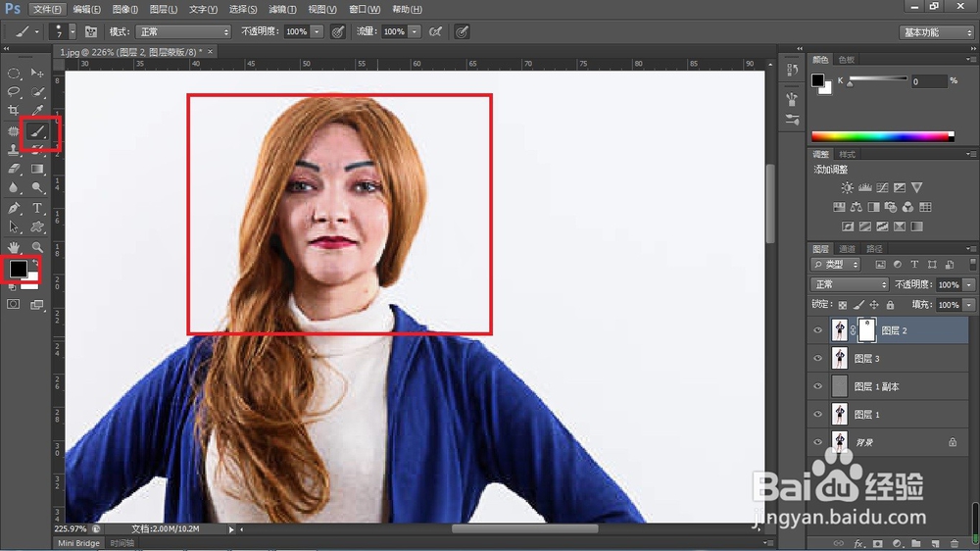The width and height of the screenshot is (980, 551).
Task: Open the 图像(I) menu
Action: 125,10
